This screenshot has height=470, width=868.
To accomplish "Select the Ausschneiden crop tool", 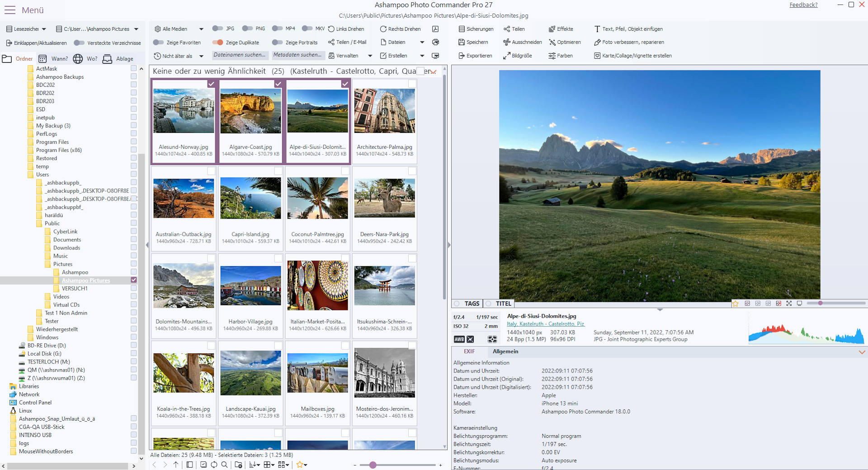I will [523, 42].
